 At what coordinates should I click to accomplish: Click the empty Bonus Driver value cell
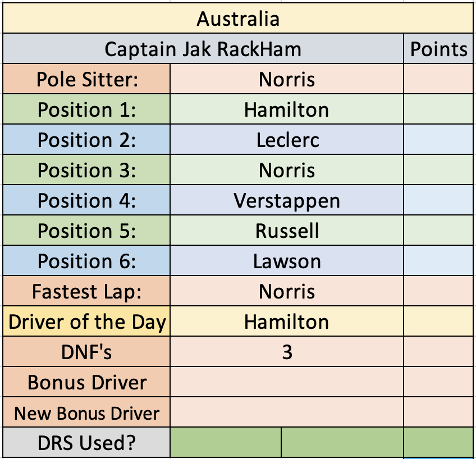[x=287, y=382]
